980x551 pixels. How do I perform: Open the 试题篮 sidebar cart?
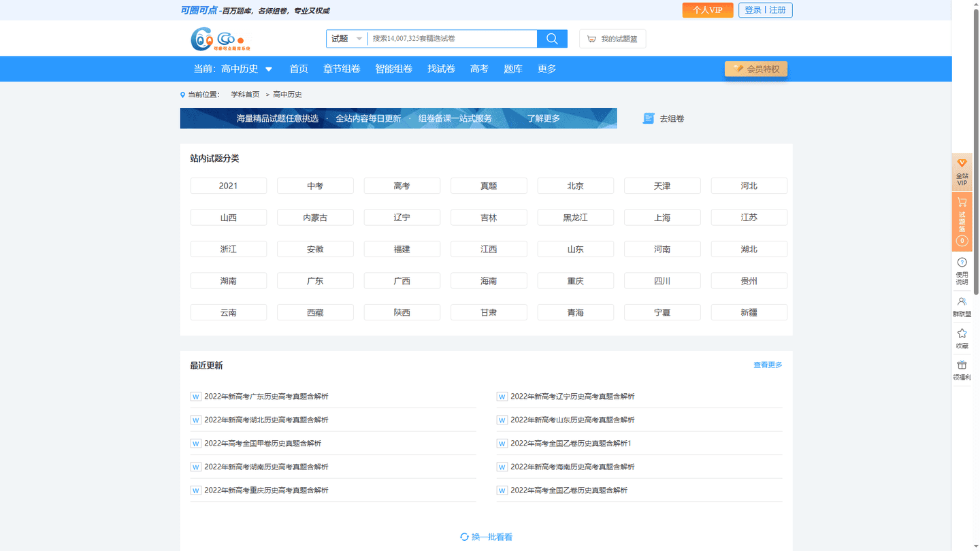click(962, 222)
